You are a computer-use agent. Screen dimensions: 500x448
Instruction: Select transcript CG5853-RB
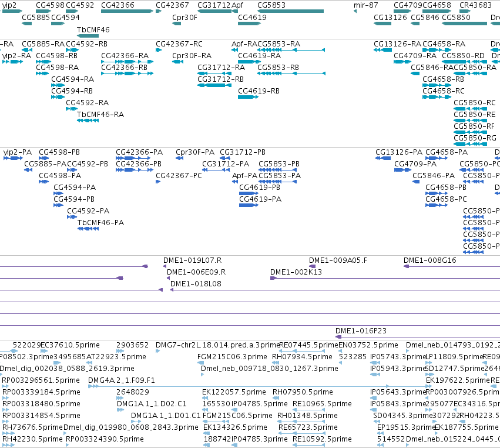coord(278,68)
